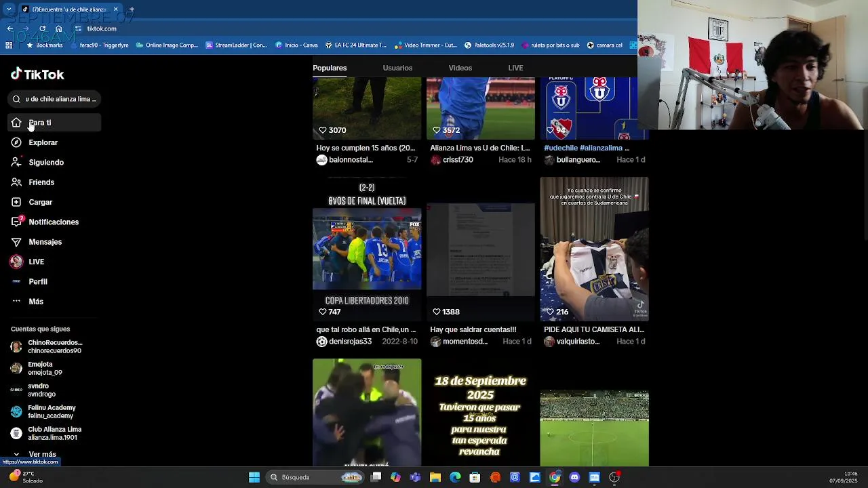Image resolution: width=868 pixels, height=488 pixels.
Task: Expand tab search dropdown in browser
Action: pyautogui.click(x=9, y=9)
